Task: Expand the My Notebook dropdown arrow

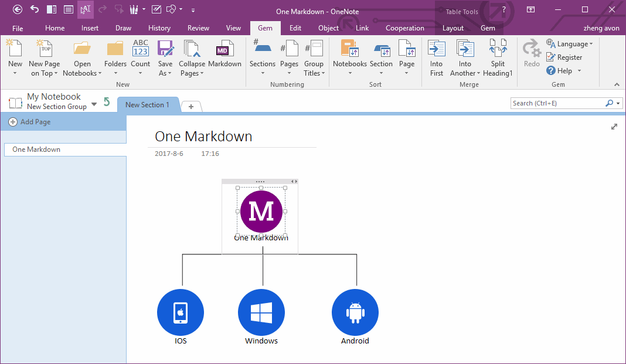Action: click(94, 104)
